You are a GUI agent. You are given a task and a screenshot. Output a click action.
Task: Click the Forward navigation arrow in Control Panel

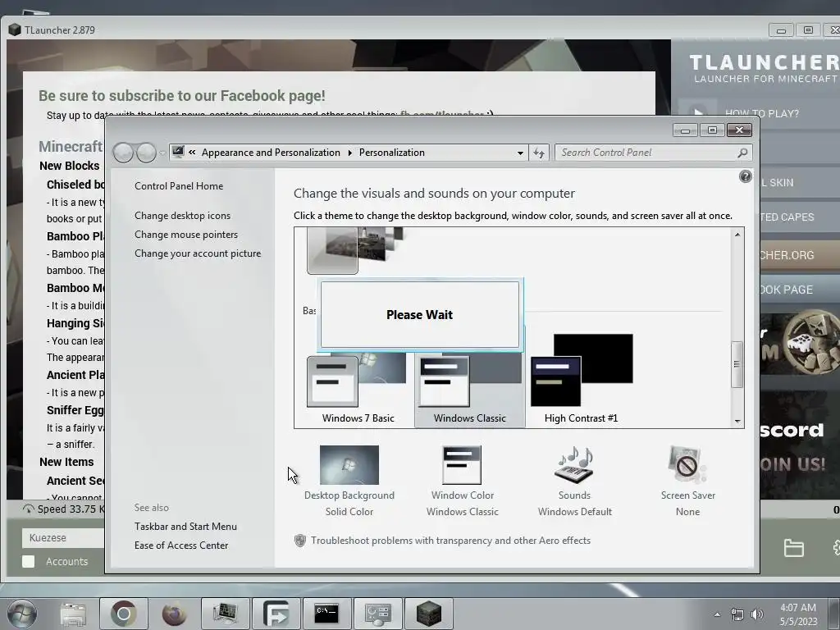(146, 153)
